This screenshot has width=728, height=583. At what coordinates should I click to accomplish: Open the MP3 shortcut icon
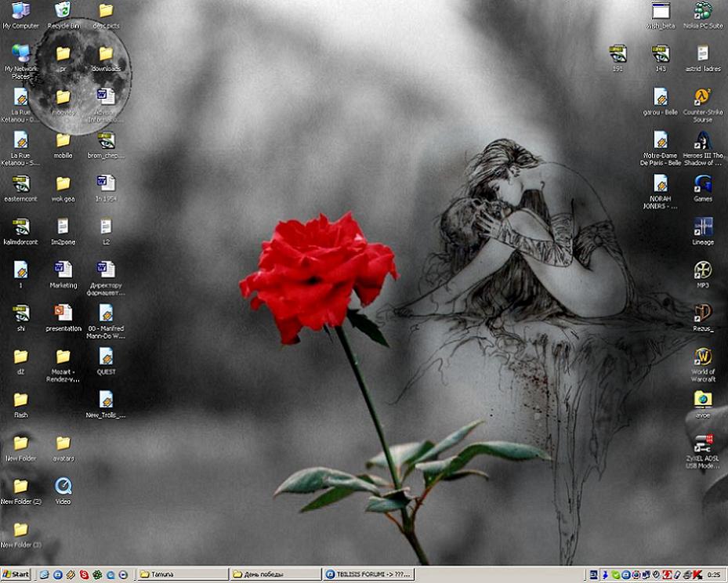[702, 270]
